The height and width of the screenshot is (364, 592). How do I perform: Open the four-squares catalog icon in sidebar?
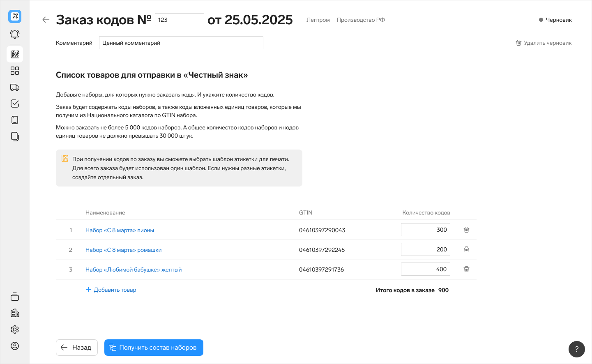pyautogui.click(x=15, y=71)
